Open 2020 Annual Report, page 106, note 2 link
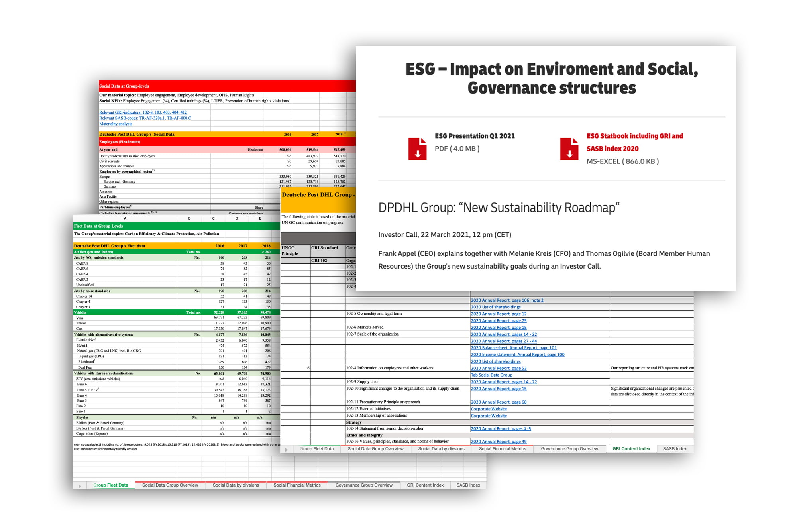 pyautogui.click(x=507, y=300)
